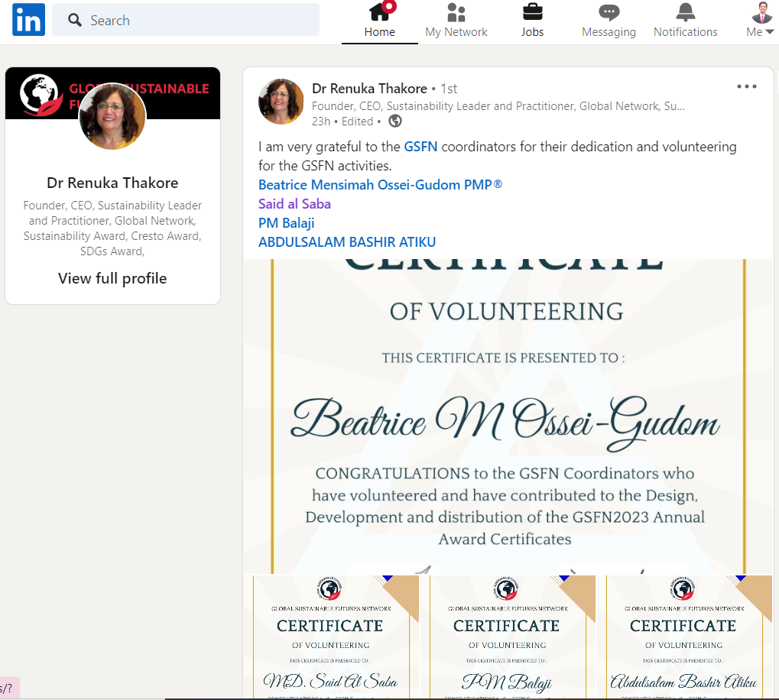Click sidebar headline 'Sustainability Award, Cresto Award'

tap(112, 236)
